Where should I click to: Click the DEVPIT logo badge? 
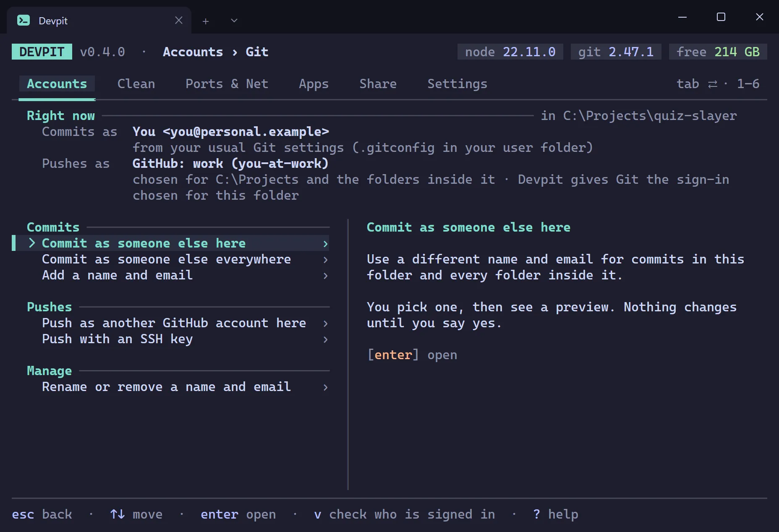pos(42,52)
